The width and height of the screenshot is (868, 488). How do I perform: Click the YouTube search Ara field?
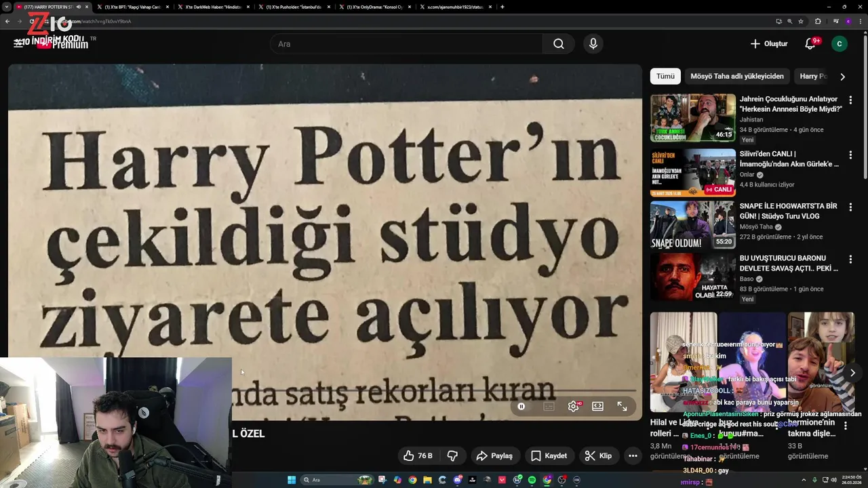tap(407, 44)
